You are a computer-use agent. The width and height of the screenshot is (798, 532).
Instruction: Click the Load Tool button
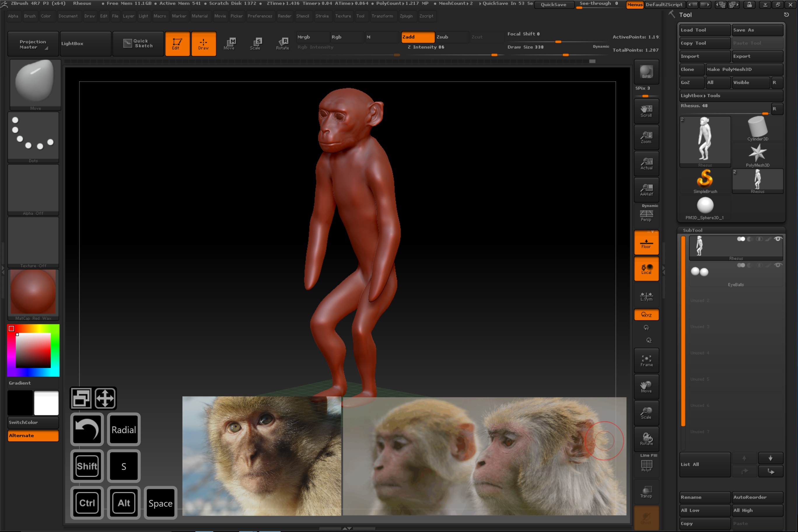(x=704, y=30)
